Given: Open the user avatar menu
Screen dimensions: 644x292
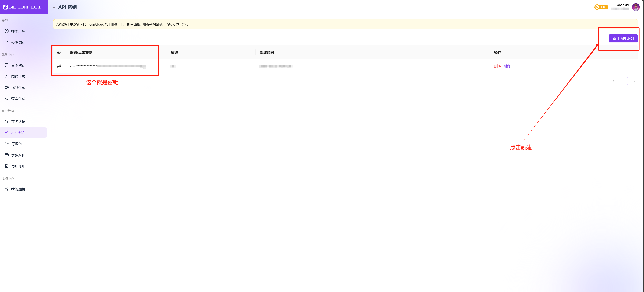Looking at the screenshot, I should (x=636, y=7).
